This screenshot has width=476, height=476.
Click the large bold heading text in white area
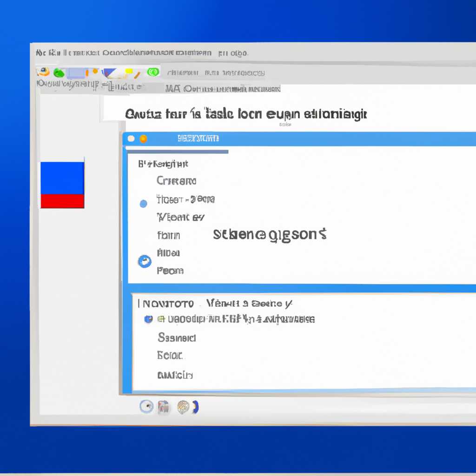coord(246,114)
